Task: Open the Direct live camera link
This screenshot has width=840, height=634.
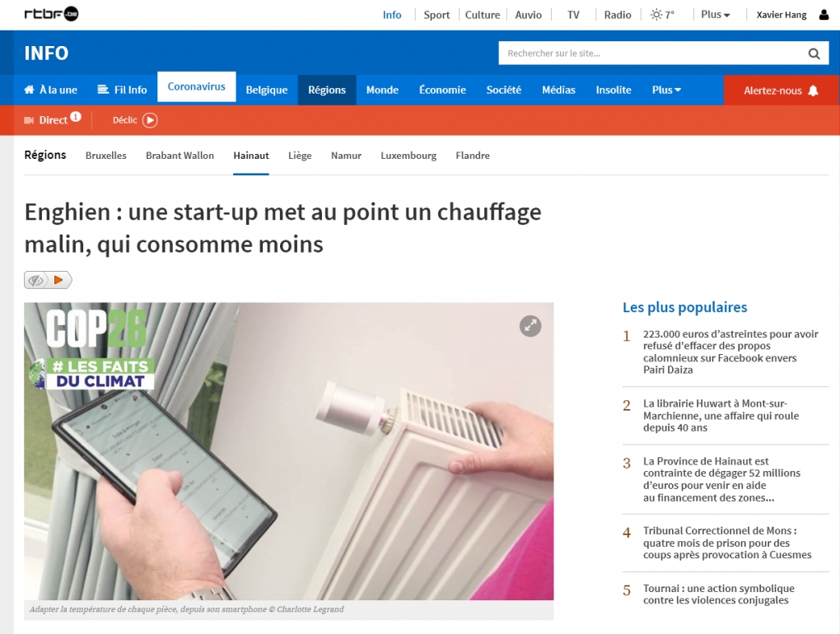Action: [x=53, y=120]
